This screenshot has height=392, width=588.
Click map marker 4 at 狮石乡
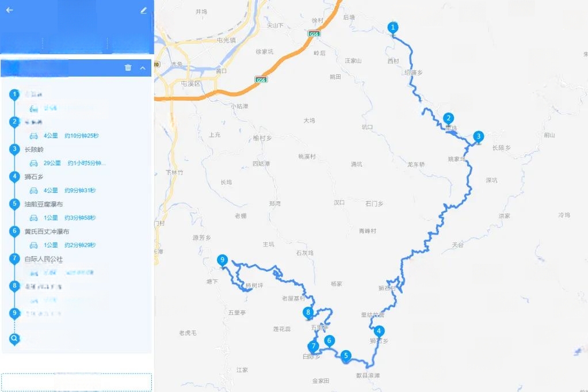379,332
